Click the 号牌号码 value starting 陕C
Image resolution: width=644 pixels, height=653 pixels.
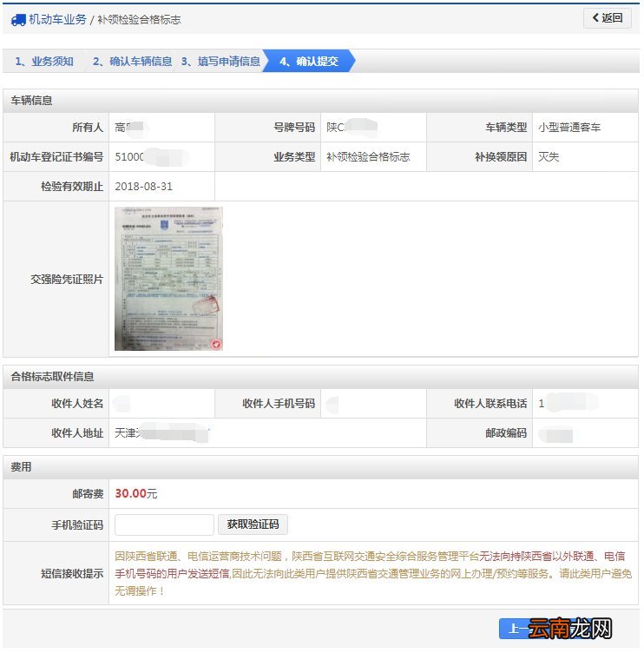(x=352, y=128)
